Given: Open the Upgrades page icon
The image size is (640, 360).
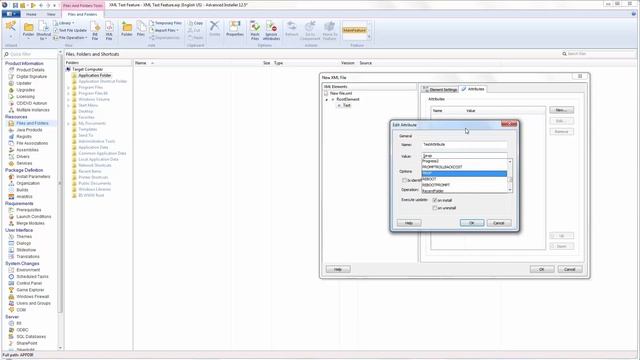Looking at the screenshot, I should (x=11, y=90).
